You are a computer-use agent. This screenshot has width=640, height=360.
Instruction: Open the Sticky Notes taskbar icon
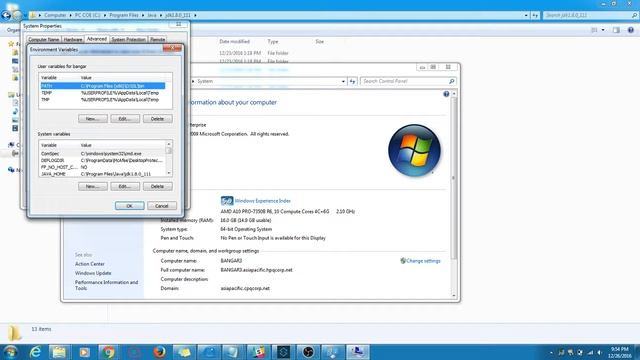[x=184, y=352]
